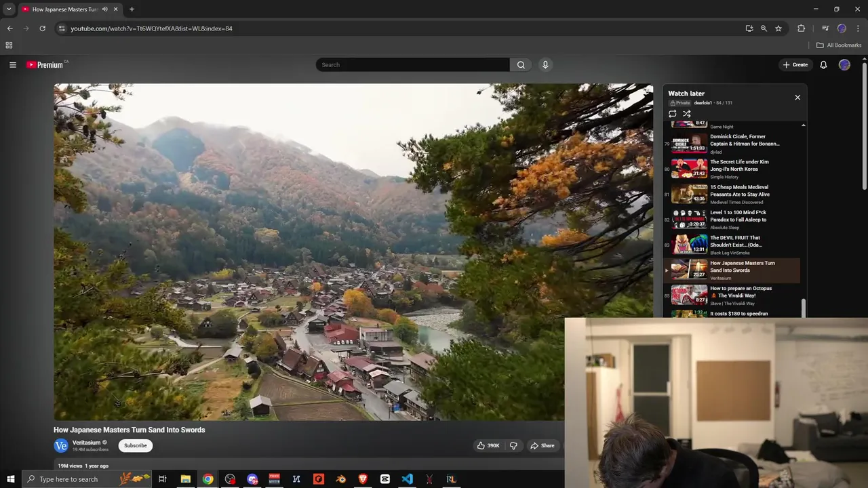868x488 pixels.
Task: Open All Bookmarks folder
Action: click(839, 45)
